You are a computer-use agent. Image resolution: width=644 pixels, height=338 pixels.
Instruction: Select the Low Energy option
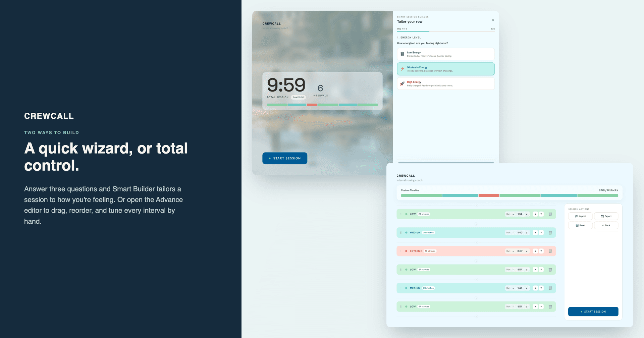(x=446, y=54)
